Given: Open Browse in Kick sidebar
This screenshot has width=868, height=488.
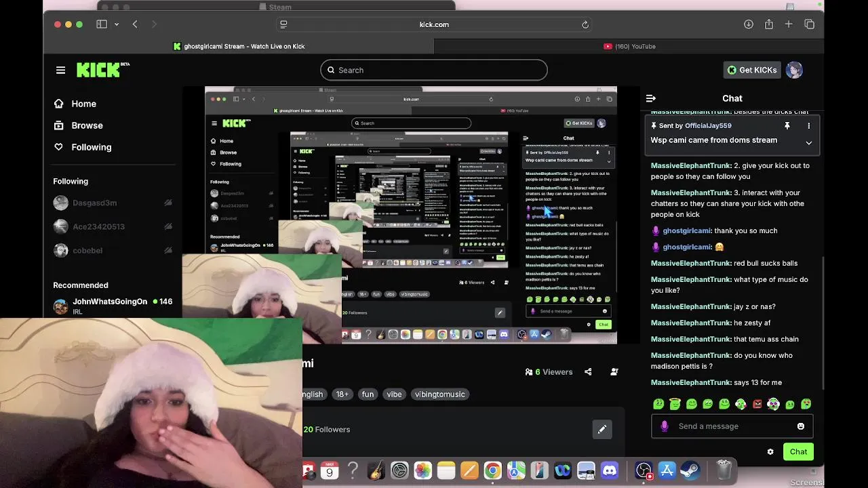Looking at the screenshot, I should pyautogui.click(x=79, y=125).
